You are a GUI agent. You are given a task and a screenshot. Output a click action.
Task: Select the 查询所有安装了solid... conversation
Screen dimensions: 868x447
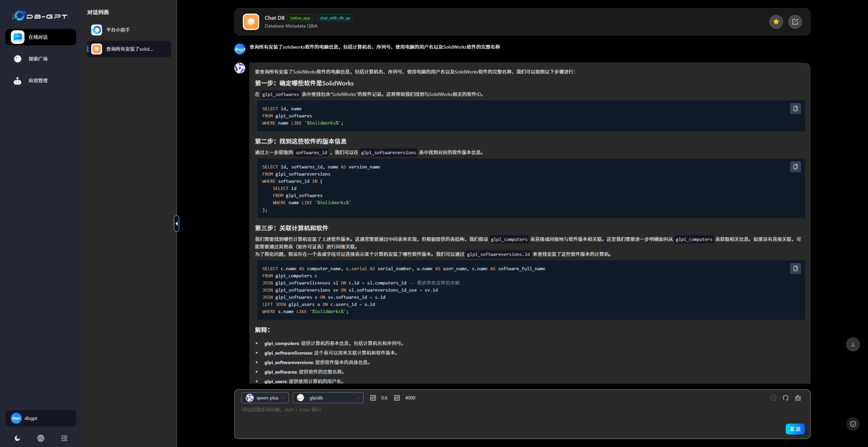(129, 49)
